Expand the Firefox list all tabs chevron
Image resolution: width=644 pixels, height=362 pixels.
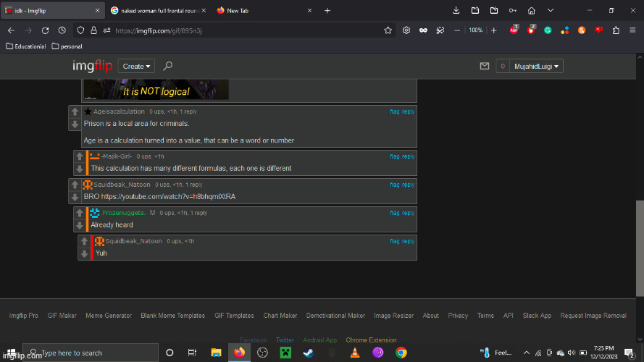coord(551,11)
